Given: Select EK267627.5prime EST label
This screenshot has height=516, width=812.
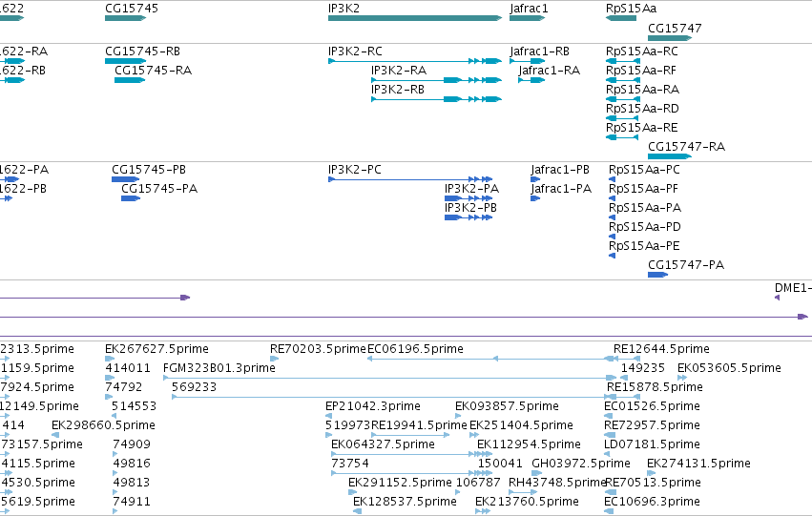Looking at the screenshot, I should click(156, 349).
